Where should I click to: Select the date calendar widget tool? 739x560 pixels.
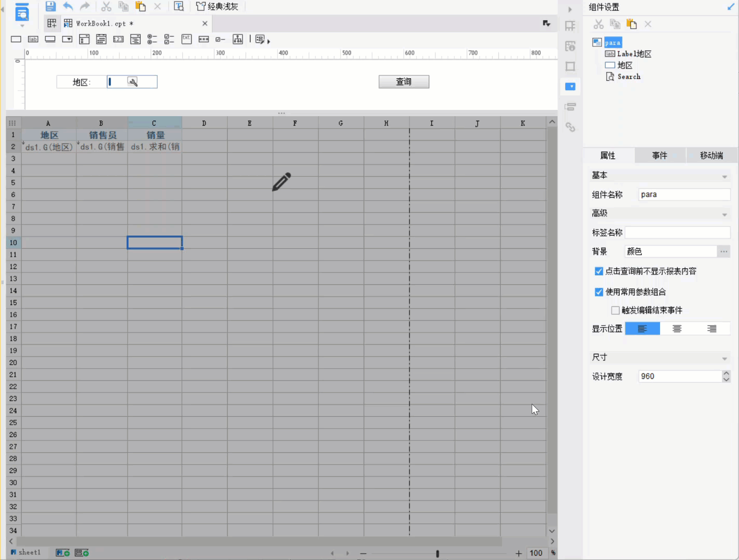tap(102, 39)
